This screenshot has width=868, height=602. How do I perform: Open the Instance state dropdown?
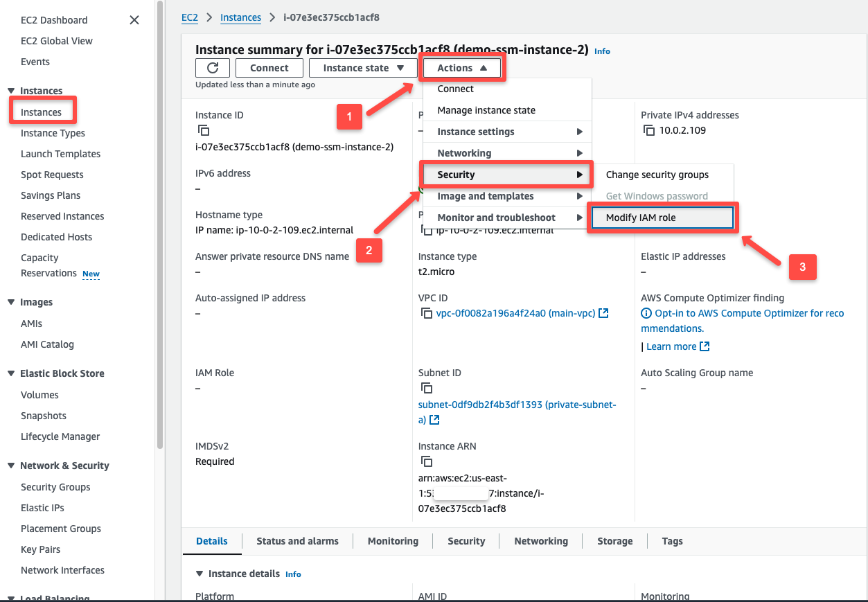[x=362, y=67]
